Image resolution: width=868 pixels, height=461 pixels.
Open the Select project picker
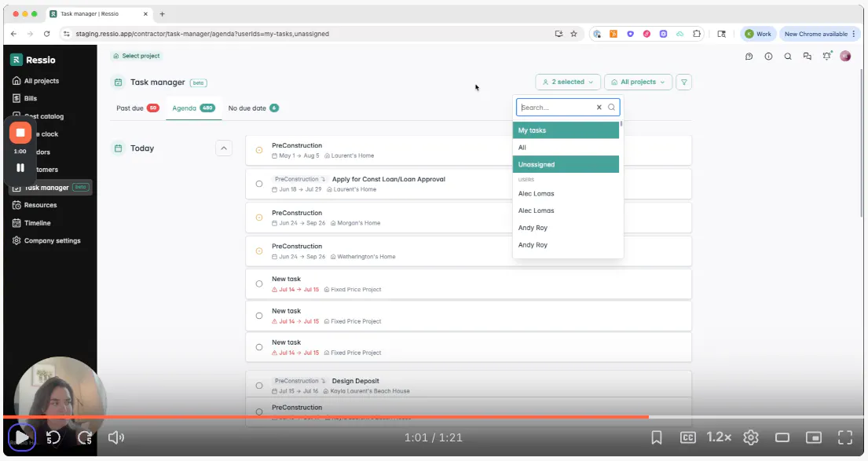[x=136, y=56]
